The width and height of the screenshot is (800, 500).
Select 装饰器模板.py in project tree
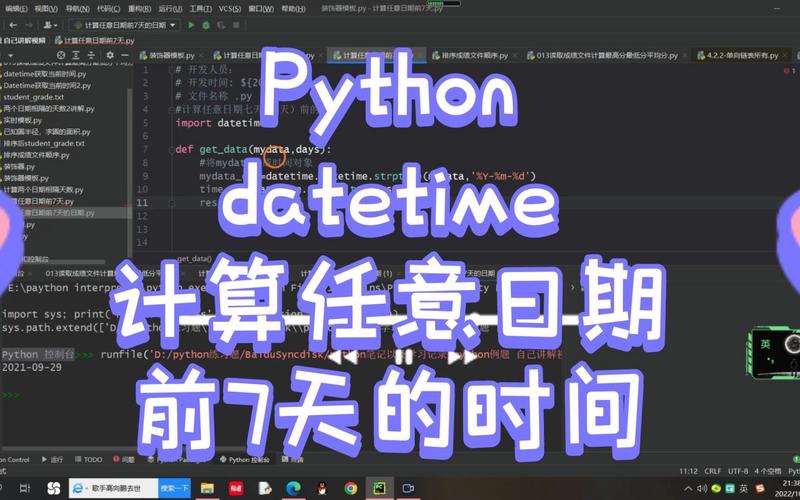(x=26, y=178)
